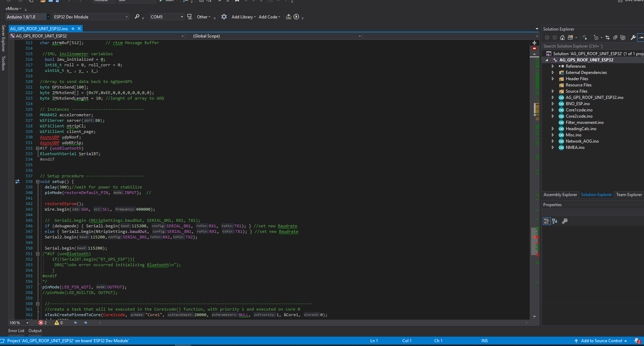Screen dimensions: 644x346
Task: Open the Error List tab
Action: 16,331
